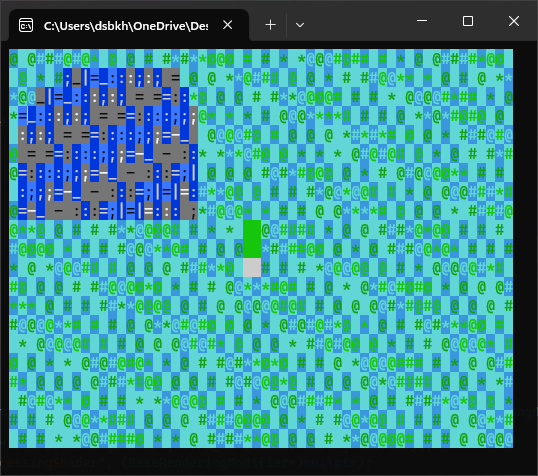This screenshot has height=476, width=538.
Task: Close the terminal window
Action: (514, 21)
